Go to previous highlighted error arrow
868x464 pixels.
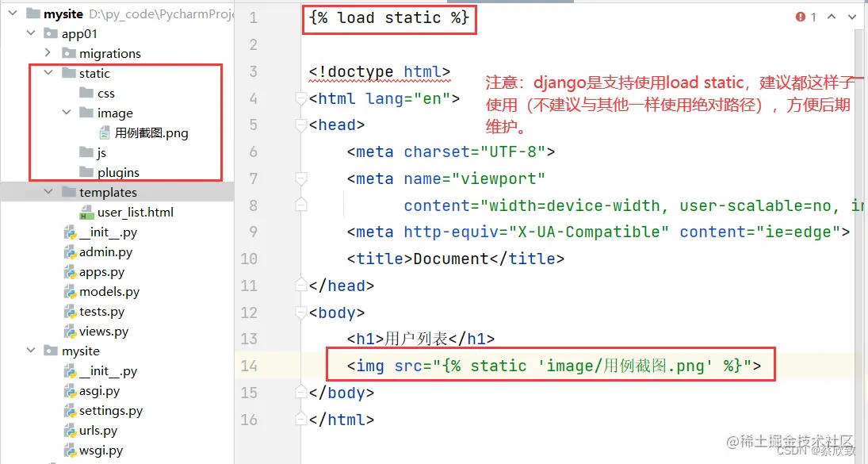[x=832, y=17]
